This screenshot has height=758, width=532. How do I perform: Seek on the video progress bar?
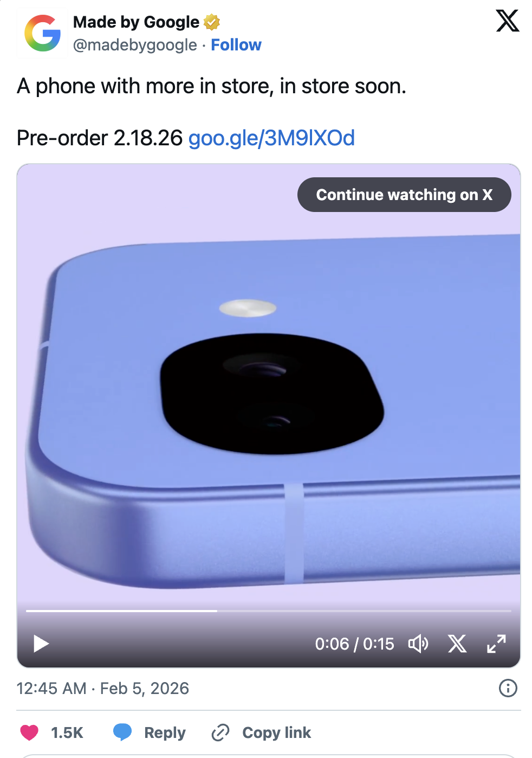pos(269,611)
